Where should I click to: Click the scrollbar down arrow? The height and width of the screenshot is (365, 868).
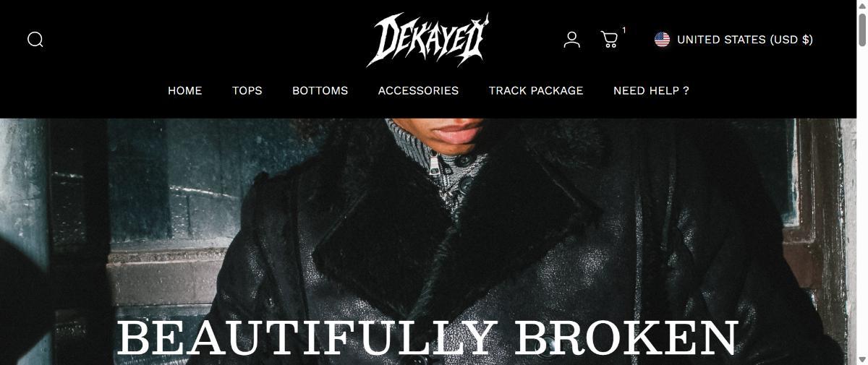coord(862,359)
